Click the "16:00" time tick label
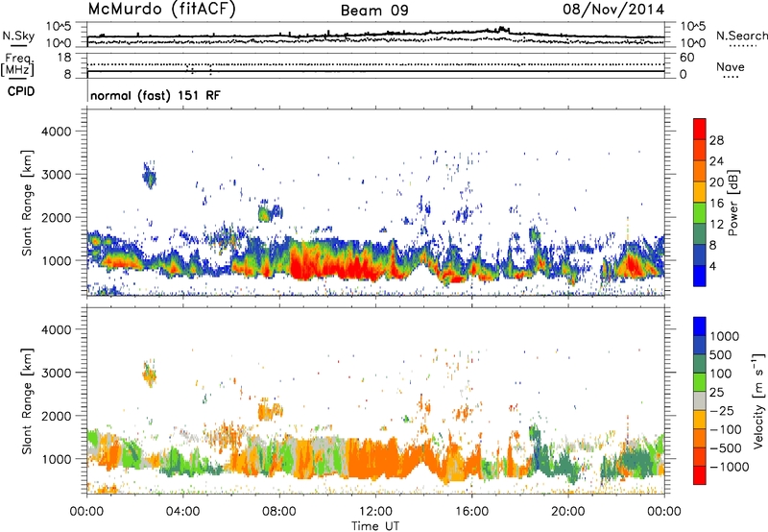The image size is (768, 532). [471, 512]
